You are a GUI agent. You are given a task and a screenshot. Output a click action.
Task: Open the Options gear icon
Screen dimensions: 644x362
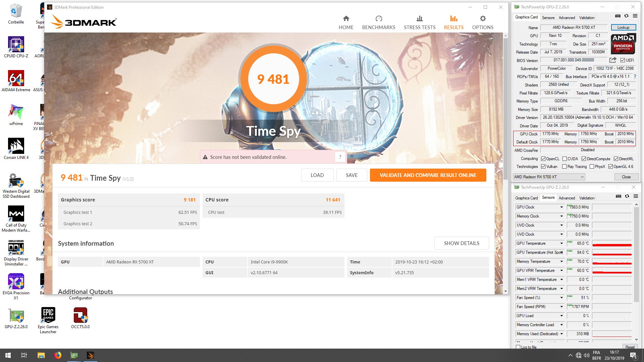[x=483, y=18]
